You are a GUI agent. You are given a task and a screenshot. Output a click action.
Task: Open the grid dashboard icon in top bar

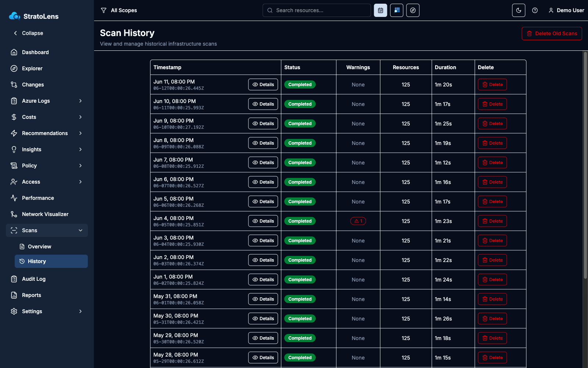click(x=397, y=10)
